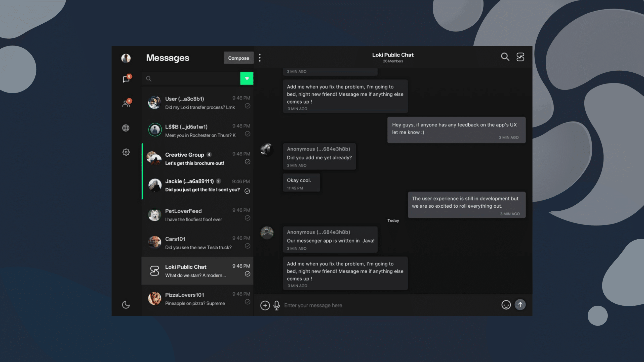
Task: Open the profile avatar in the sidebar
Action: click(126, 58)
